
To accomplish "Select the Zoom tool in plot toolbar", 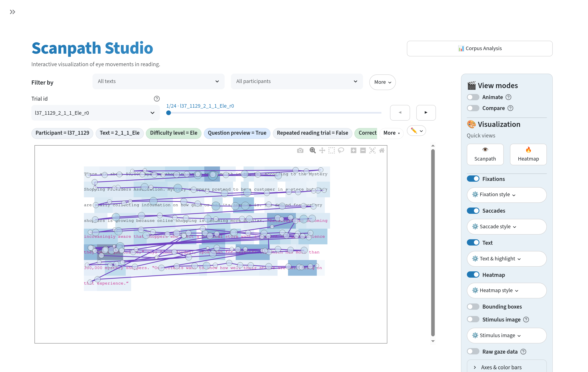I will pos(312,150).
